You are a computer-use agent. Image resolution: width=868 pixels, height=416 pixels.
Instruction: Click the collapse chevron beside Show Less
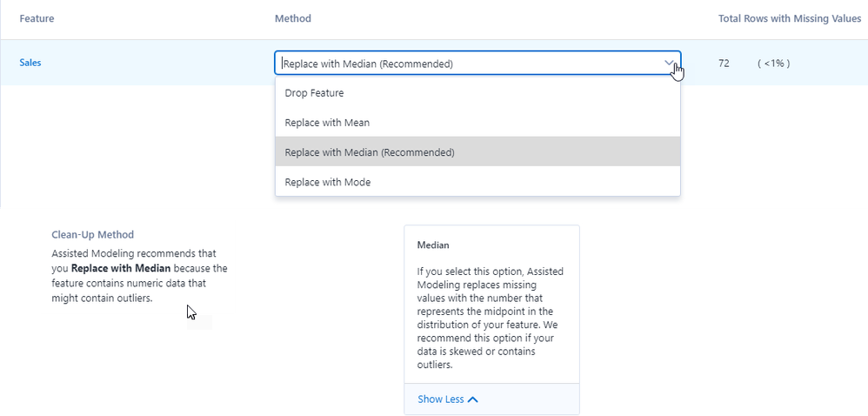[x=472, y=399]
